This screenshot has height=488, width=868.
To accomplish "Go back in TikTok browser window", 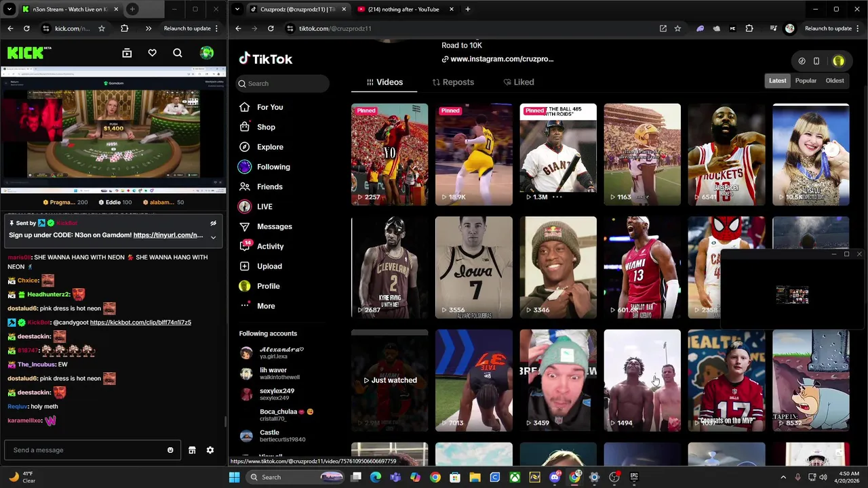I will coord(238,28).
